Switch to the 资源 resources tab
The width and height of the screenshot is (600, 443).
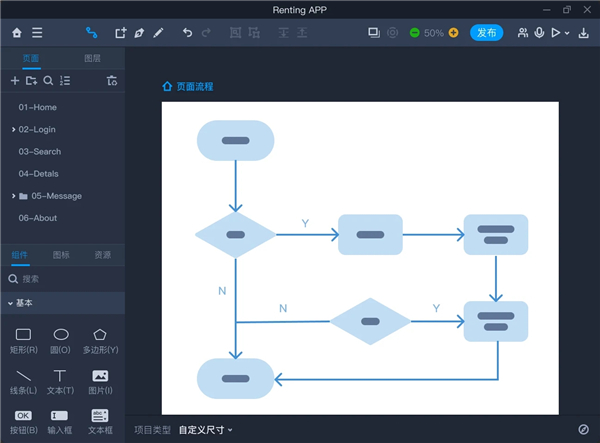(x=103, y=255)
